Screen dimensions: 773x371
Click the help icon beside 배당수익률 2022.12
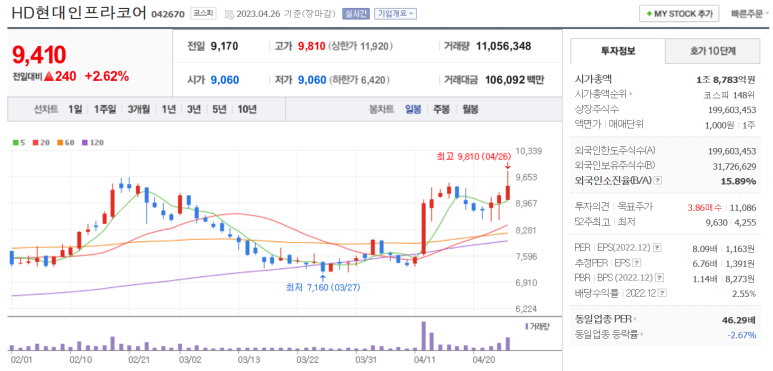click(664, 294)
